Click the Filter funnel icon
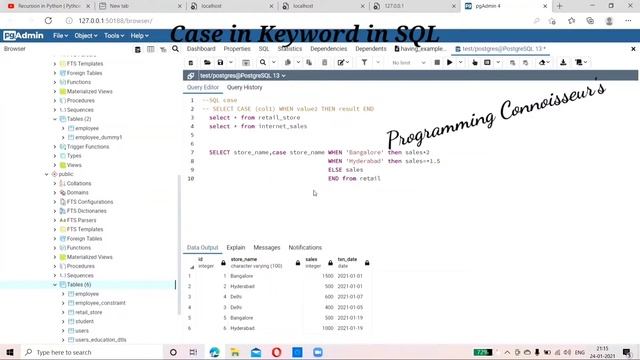Viewport: 640px width, 360px height. [x=364, y=62]
